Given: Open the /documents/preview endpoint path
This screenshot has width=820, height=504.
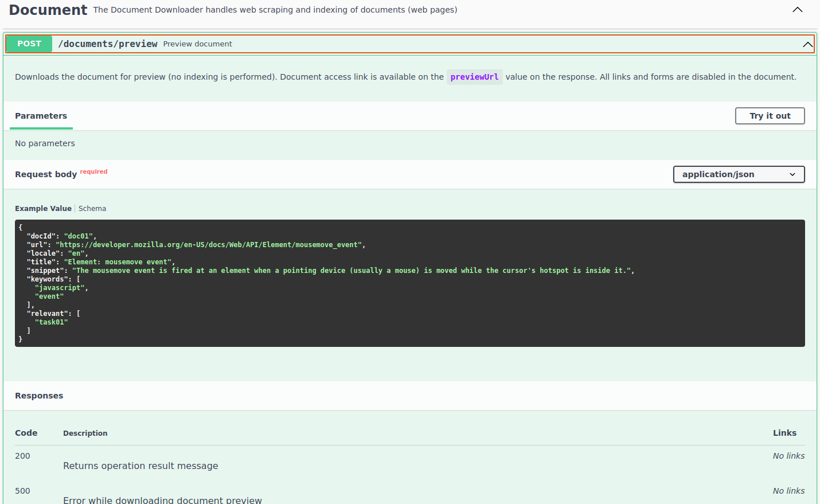Looking at the screenshot, I should coord(108,44).
